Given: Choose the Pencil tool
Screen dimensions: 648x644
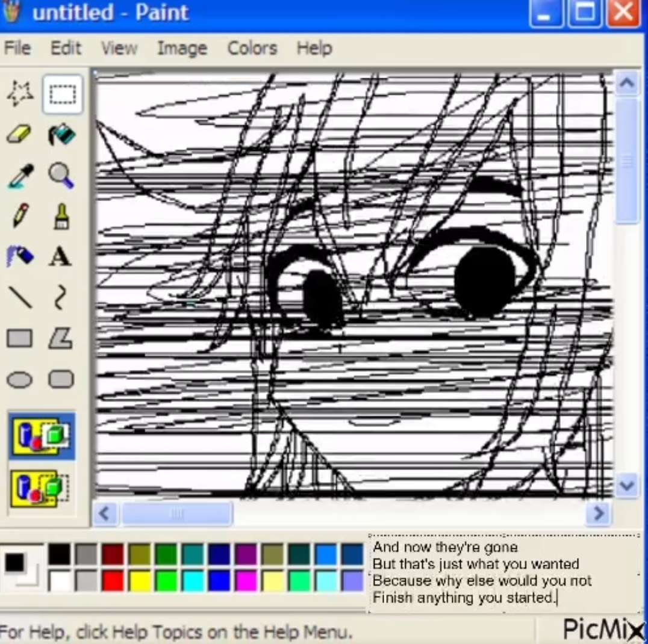Looking at the screenshot, I should (x=20, y=215).
